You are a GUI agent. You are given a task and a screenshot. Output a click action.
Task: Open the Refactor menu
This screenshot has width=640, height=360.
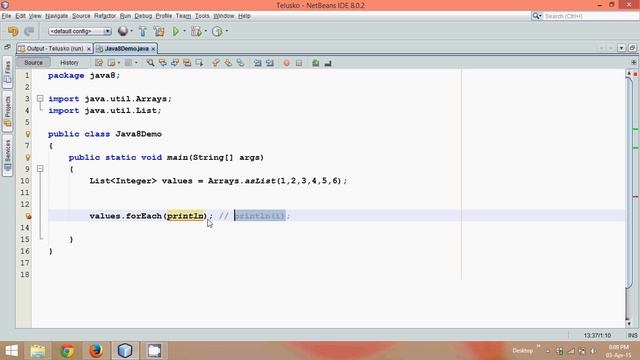click(x=105, y=16)
